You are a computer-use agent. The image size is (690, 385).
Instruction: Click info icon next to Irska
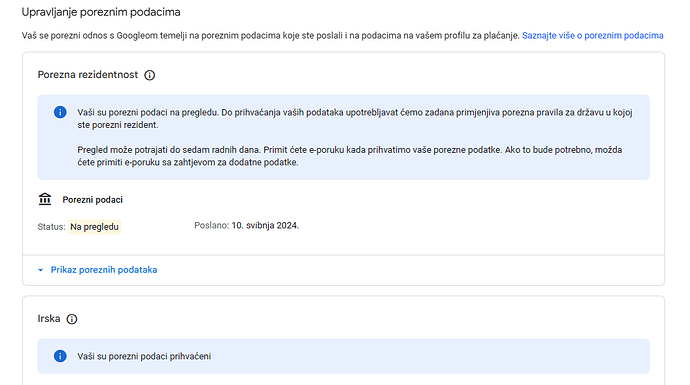point(72,319)
